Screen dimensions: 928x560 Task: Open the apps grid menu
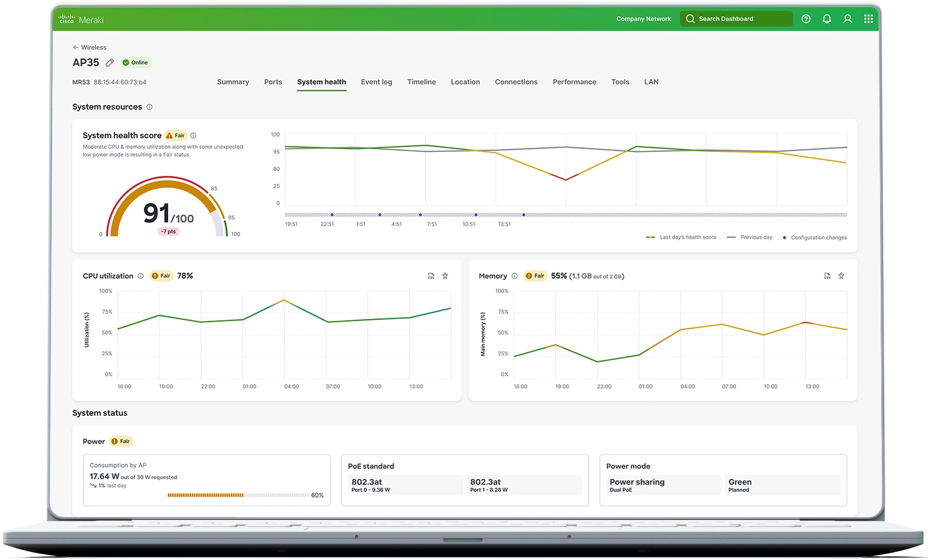[868, 19]
